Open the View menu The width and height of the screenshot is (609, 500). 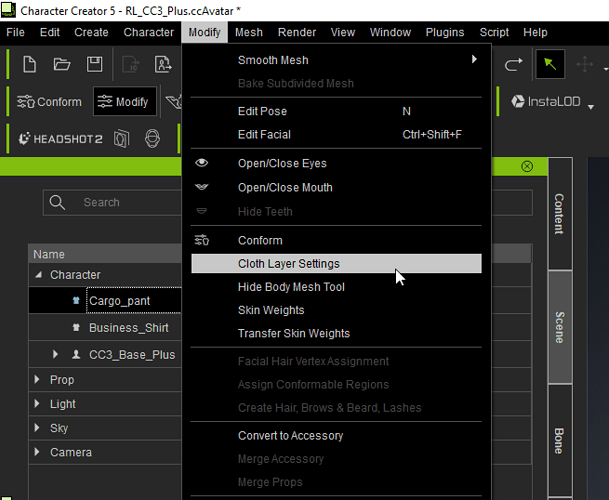click(343, 32)
